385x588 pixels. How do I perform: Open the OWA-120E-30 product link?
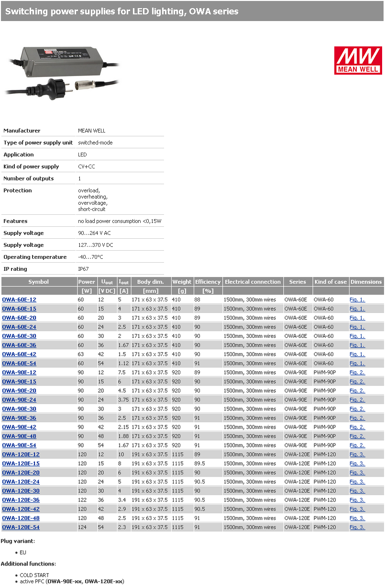point(21,491)
